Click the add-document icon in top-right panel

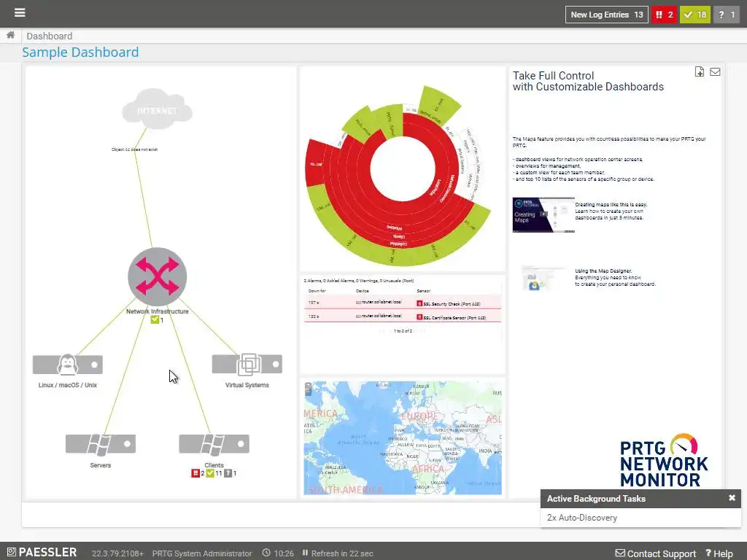700,72
